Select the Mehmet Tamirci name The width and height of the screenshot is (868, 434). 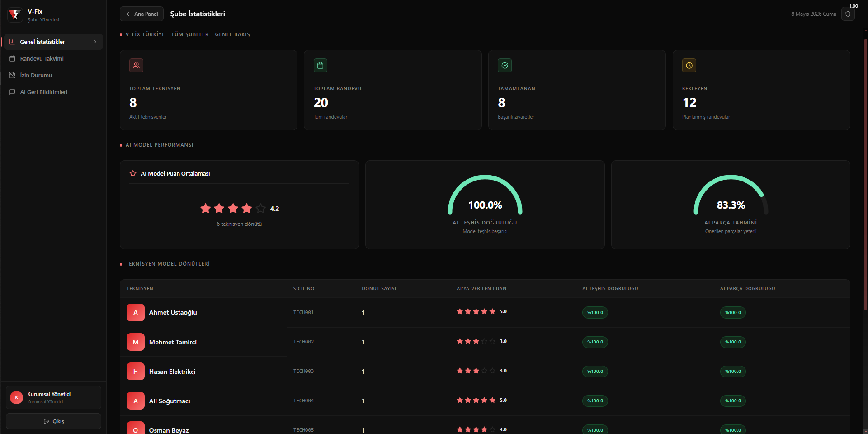click(173, 342)
